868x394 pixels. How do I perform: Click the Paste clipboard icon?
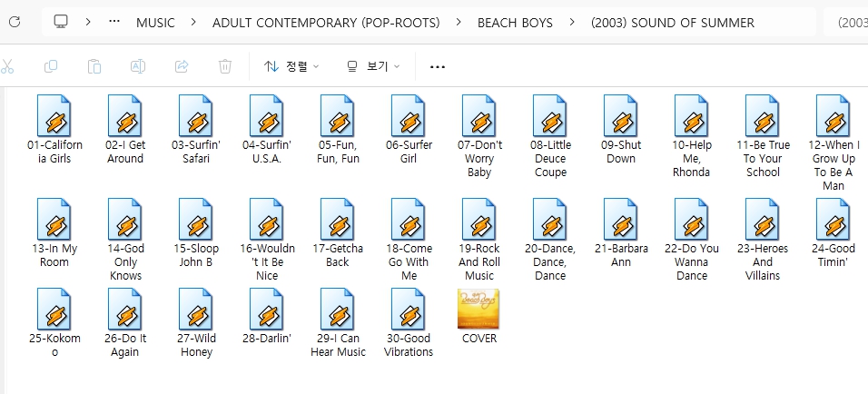(94, 66)
